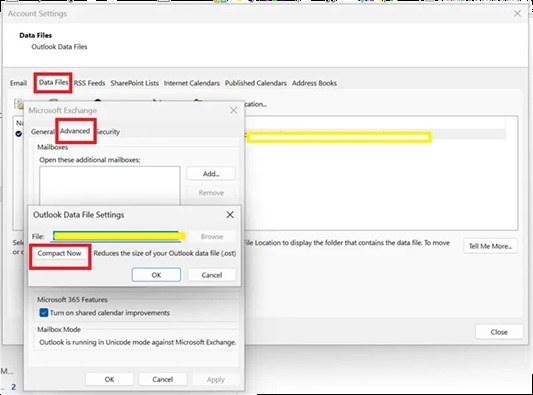Image resolution: width=533 pixels, height=395 pixels.
Task: Open Security tab in Microsoft Exchange dialog
Action: [x=108, y=132]
